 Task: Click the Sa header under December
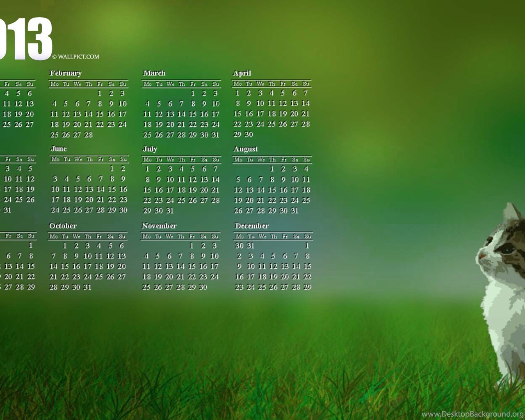pos(297,237)
